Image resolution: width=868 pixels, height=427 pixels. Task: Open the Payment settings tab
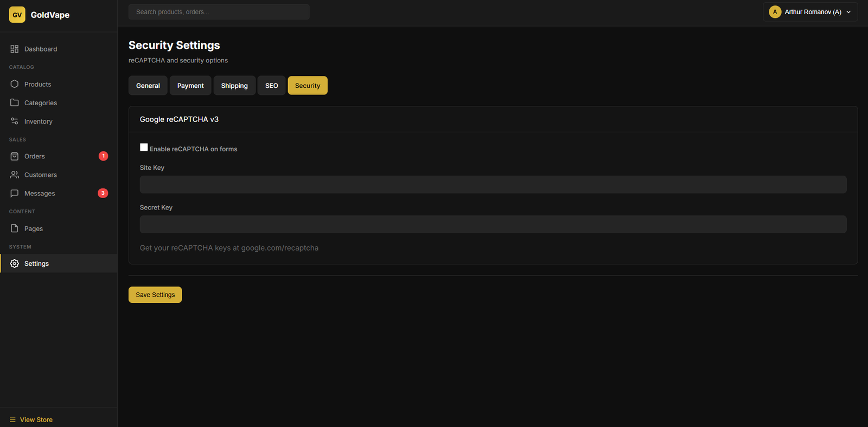click(190, 86)
